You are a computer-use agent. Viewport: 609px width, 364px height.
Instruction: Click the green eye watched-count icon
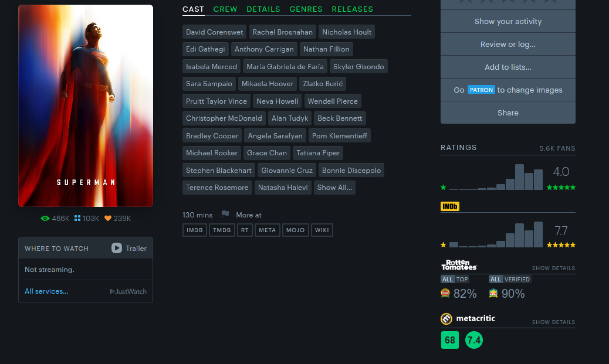[45, 219]
